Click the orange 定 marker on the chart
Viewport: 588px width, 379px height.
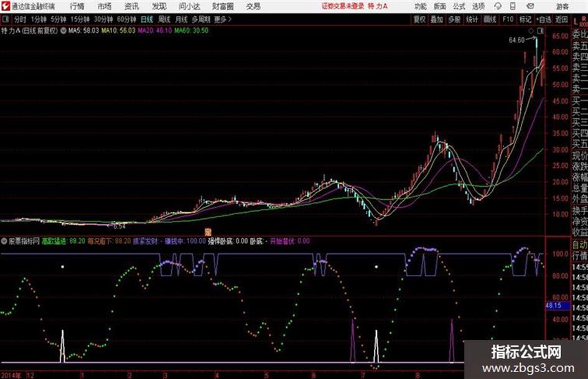click(208, 231)
